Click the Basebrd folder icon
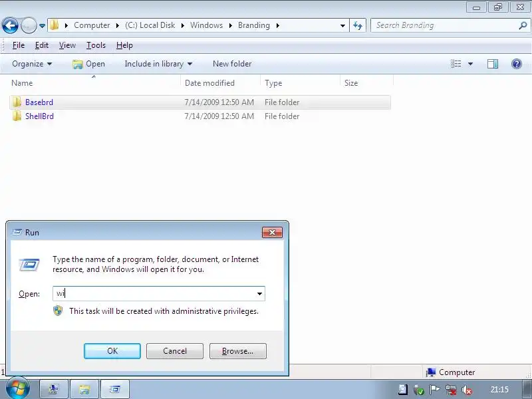This screenshot has width=532, height=399. [x=17, y=102]
